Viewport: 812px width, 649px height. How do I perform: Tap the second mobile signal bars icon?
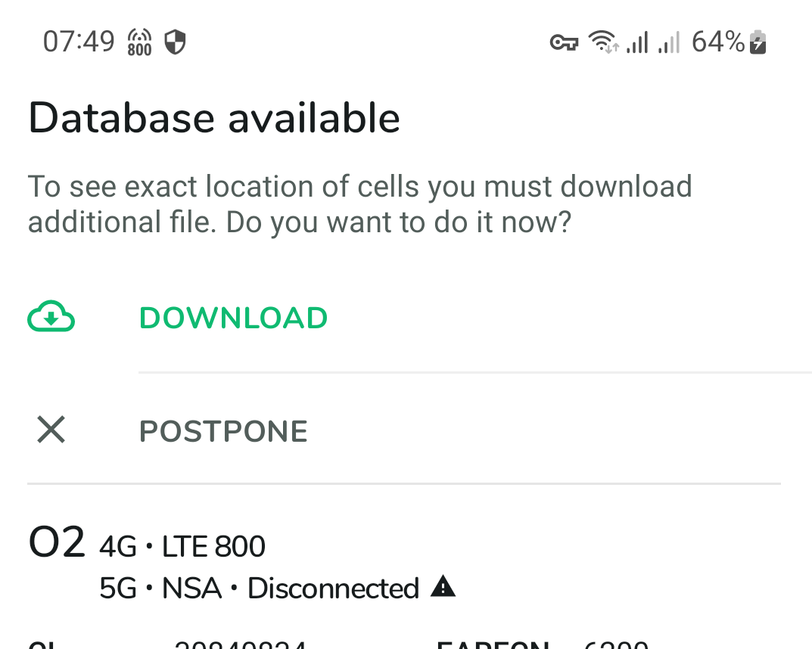[x=669, y=42]
